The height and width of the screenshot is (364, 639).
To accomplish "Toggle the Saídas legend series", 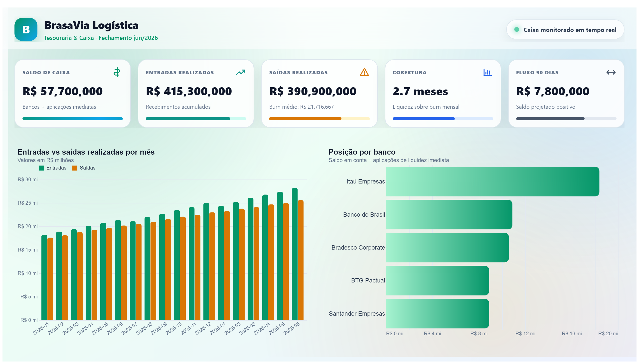I will pyautogui.click(x=84, y=168).
